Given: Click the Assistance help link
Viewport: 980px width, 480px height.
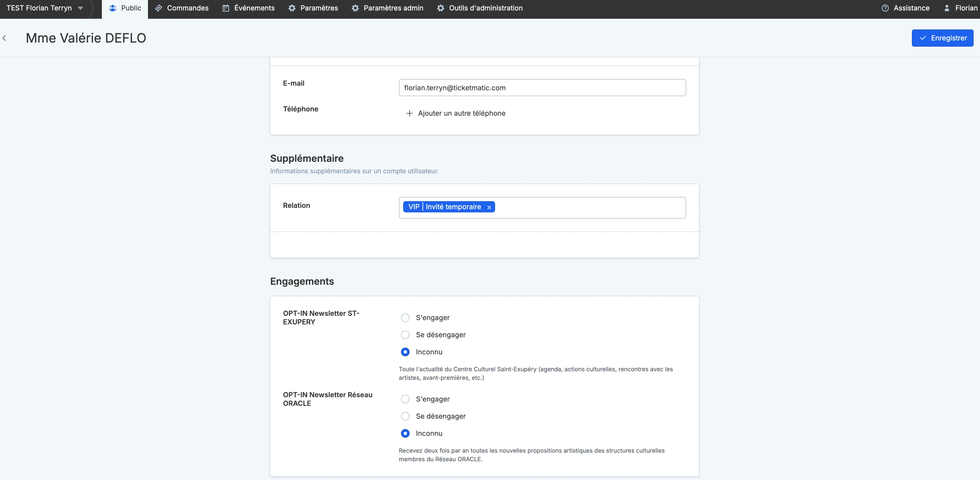Looking at the screenshot, I should click(x=905, y=8).
